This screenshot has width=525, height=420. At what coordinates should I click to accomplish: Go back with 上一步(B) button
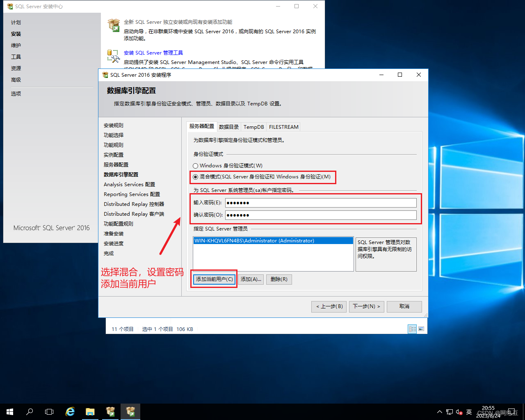329,306
